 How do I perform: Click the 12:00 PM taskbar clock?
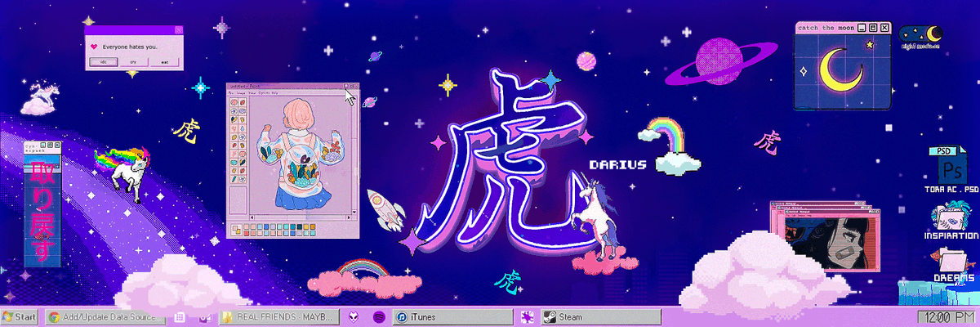(x=946, y=317)
